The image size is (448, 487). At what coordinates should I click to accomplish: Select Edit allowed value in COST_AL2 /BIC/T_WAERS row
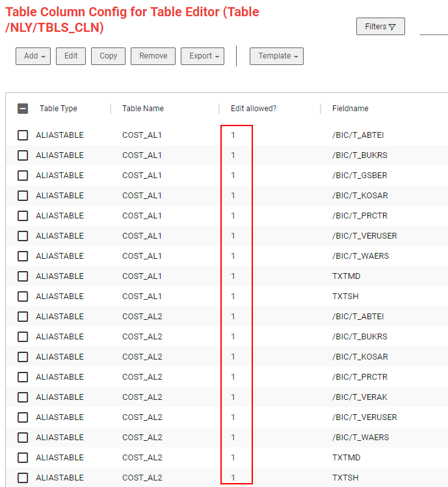click(x=233, y=438)
